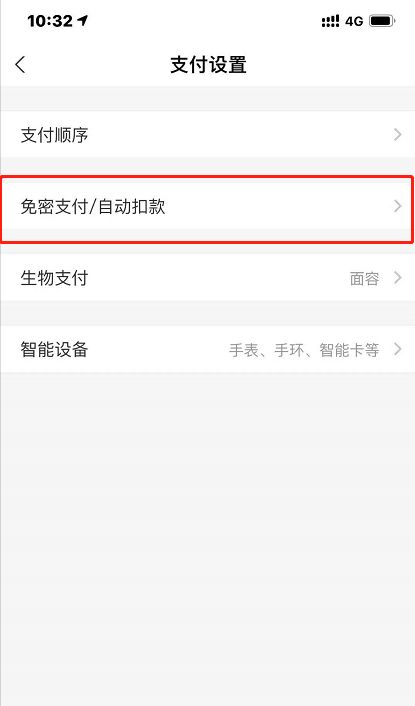Click the cellular signal bars icon
The width and height of the screenshot is (415, 706).
[330, 21]
